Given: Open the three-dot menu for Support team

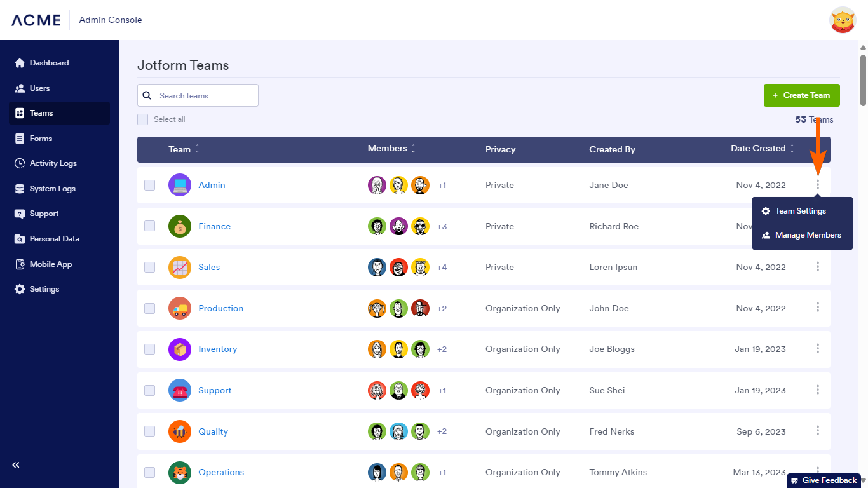Looking at the screenshot, I should pyautogui.click(x=818, y=390).
